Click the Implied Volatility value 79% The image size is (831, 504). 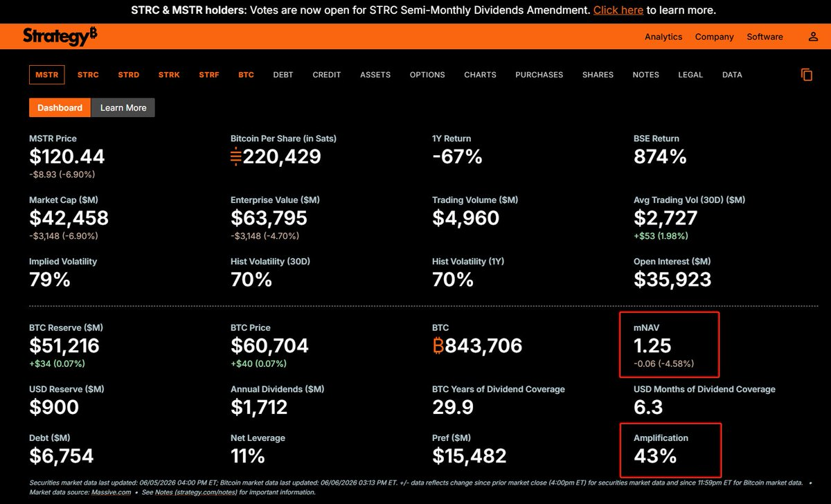[x=50, y=280]
